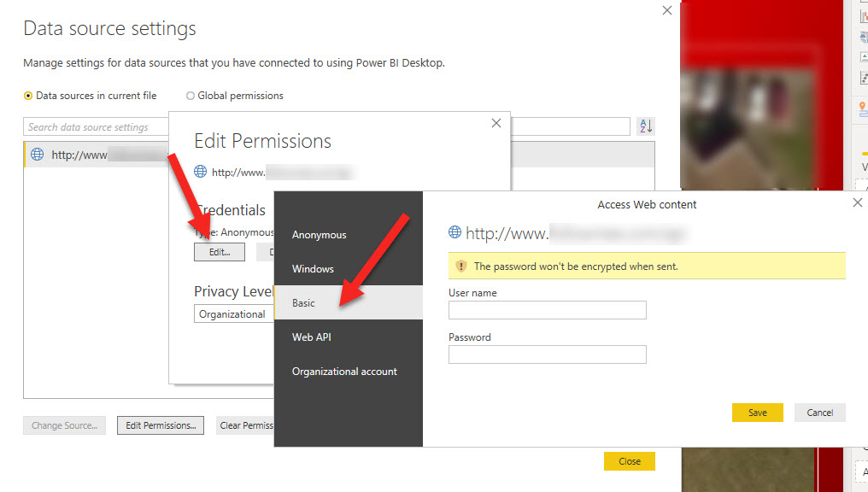This screenshot has width=868, height=492.
Task: Choose Organizational account authentication option
Action: 349,372
